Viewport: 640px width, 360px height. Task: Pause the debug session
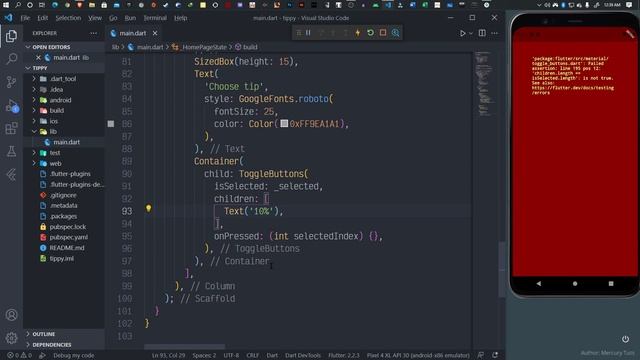tap(308, 33)
